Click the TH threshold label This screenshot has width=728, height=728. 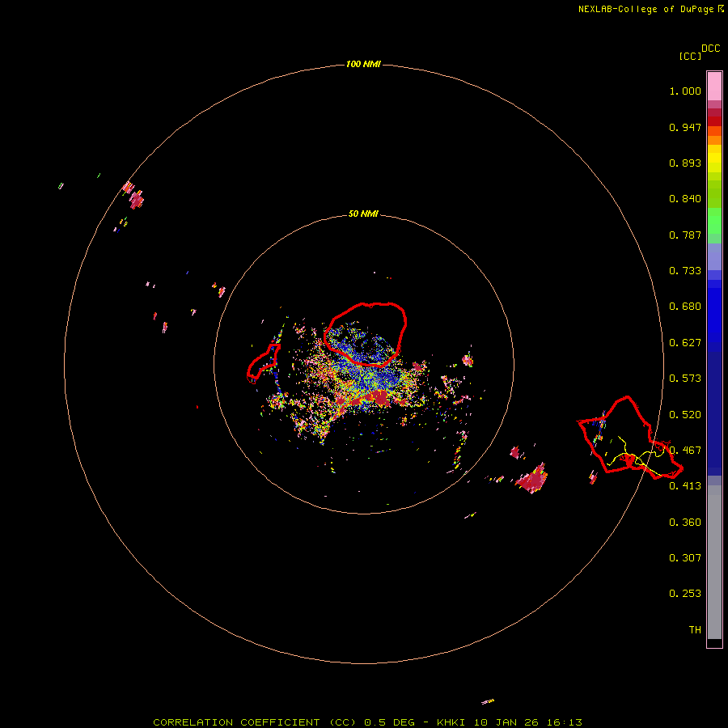pos(695,630)
